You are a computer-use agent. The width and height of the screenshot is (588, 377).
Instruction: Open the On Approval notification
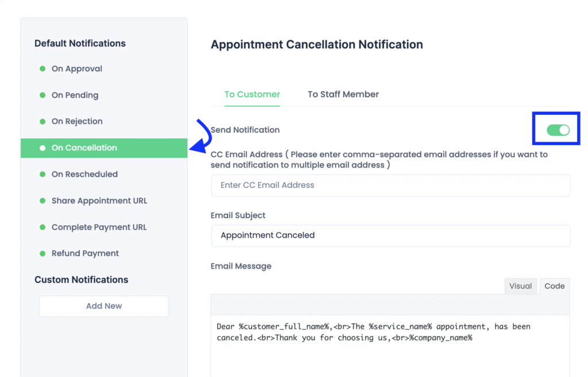click(x=77, y=69)
